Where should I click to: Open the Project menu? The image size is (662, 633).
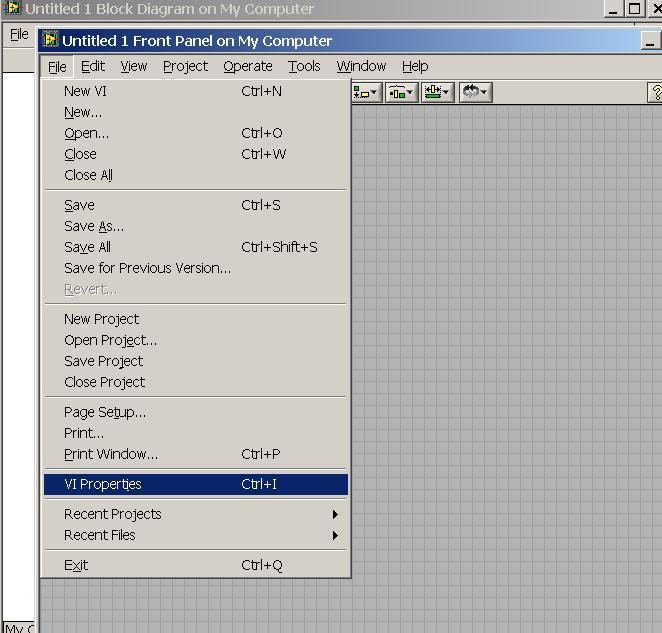tap(185, 66)
